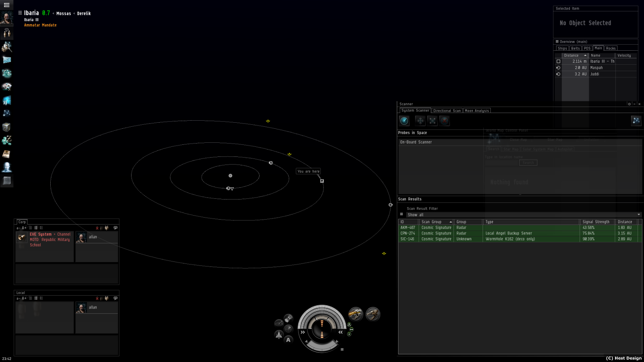
Task: Click the Mossas constellation link
Action: click(64, 13)
